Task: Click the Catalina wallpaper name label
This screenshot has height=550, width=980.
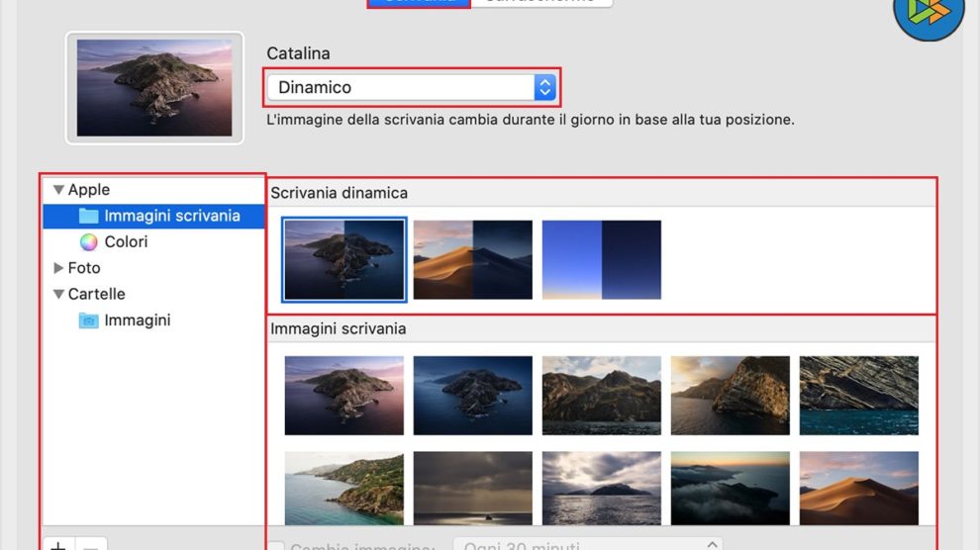Action: click(x=298, y=53)
